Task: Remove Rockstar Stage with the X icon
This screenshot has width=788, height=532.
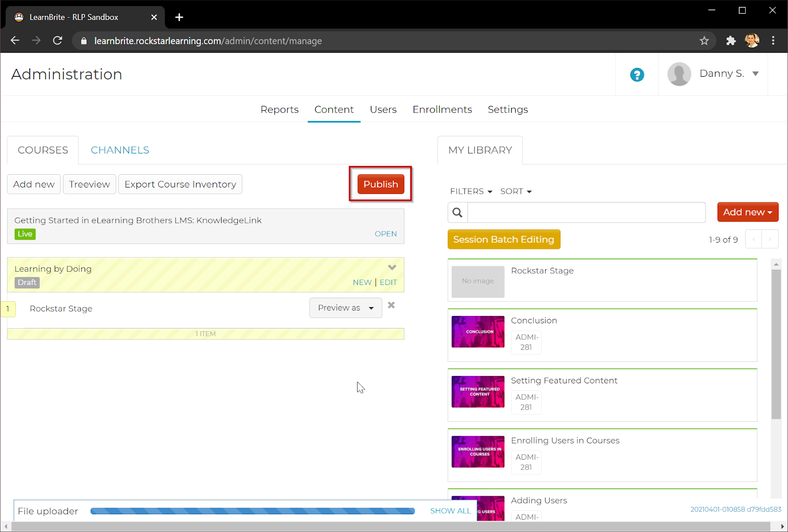Action: 392,305
